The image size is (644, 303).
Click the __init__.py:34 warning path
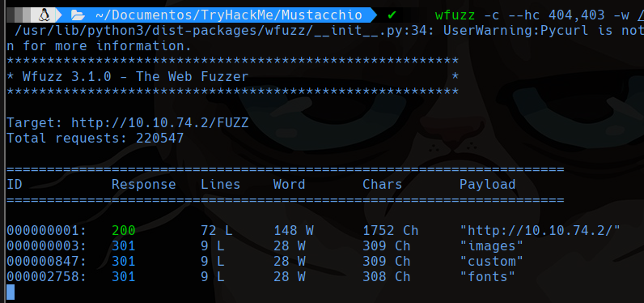coord(225,31)
